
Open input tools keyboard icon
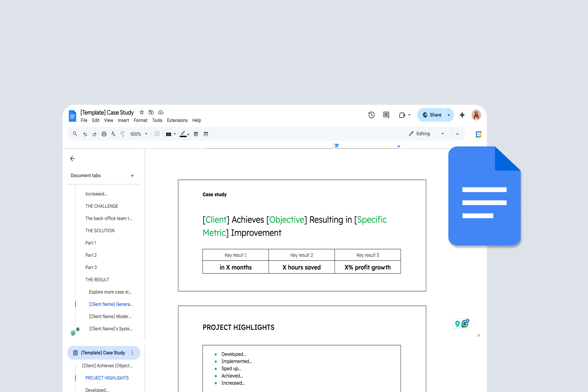(x=168, y=134)
